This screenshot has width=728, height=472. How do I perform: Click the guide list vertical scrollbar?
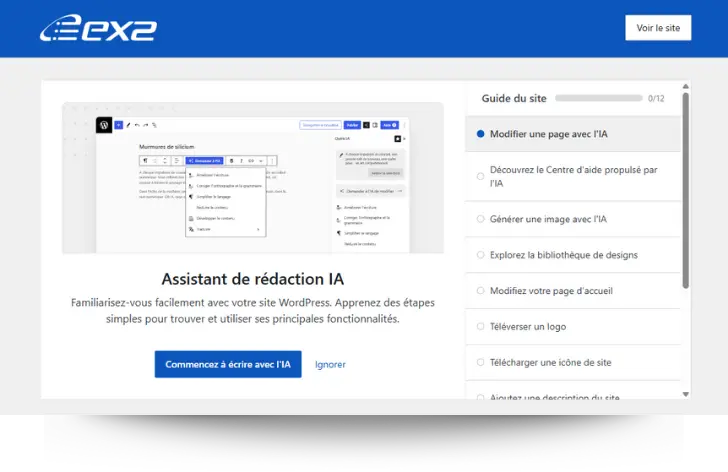(x=686, y=190)
